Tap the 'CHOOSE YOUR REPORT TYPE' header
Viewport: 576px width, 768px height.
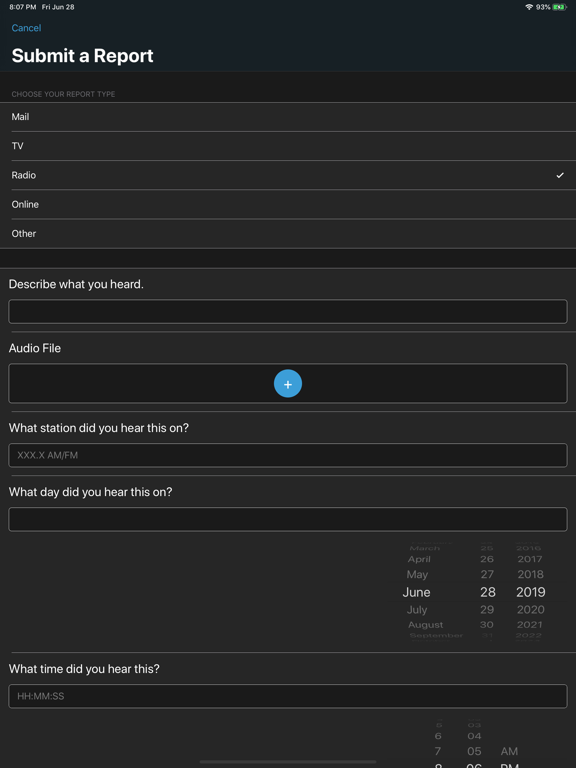point(63,94)
